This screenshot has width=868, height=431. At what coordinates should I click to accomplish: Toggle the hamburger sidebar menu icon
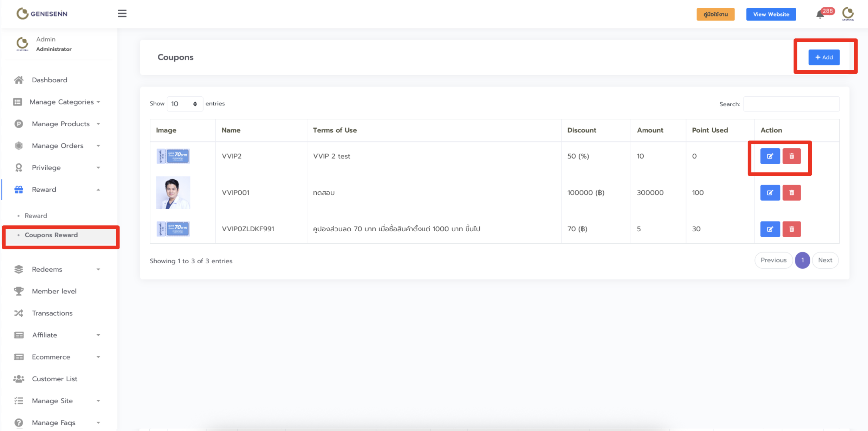pyautogui.click(x=122, y=14)
